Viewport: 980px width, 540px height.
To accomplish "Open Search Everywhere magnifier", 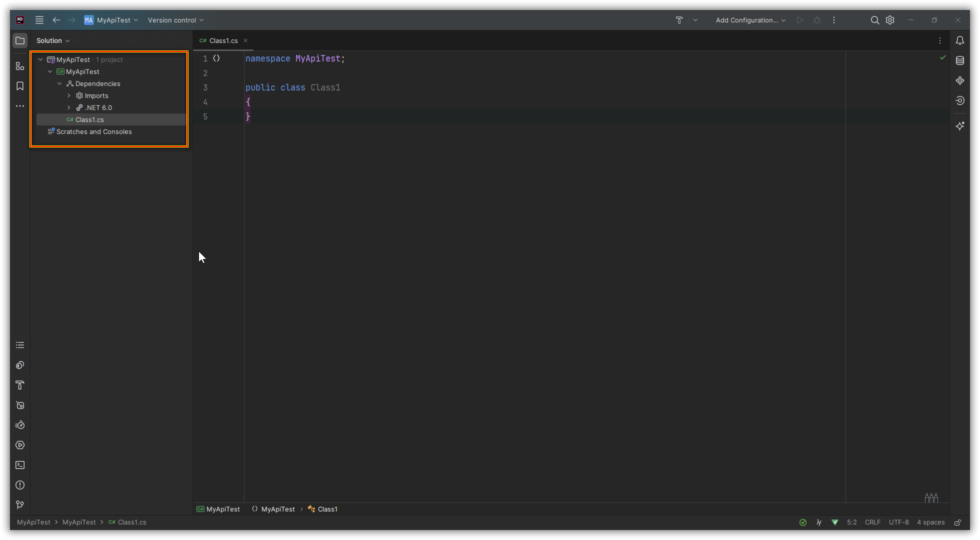I will (x=874, y=20).
